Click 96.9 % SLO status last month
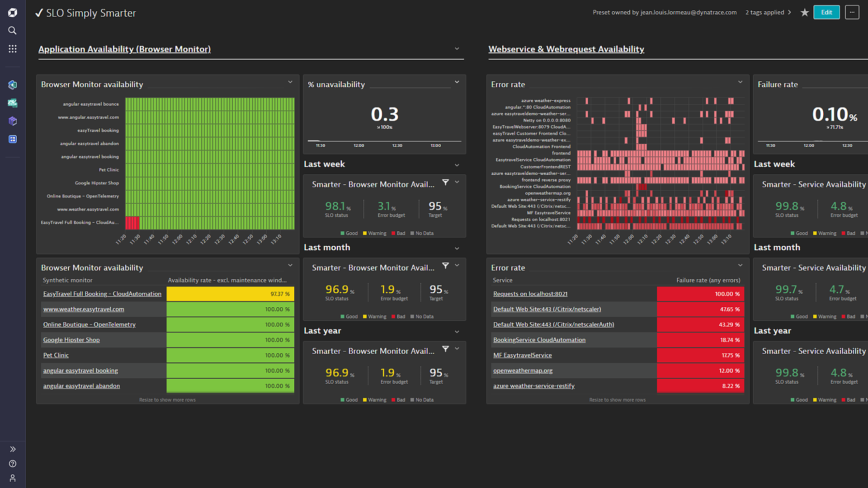This screenshot has height=488, width=868. point(340,290)
